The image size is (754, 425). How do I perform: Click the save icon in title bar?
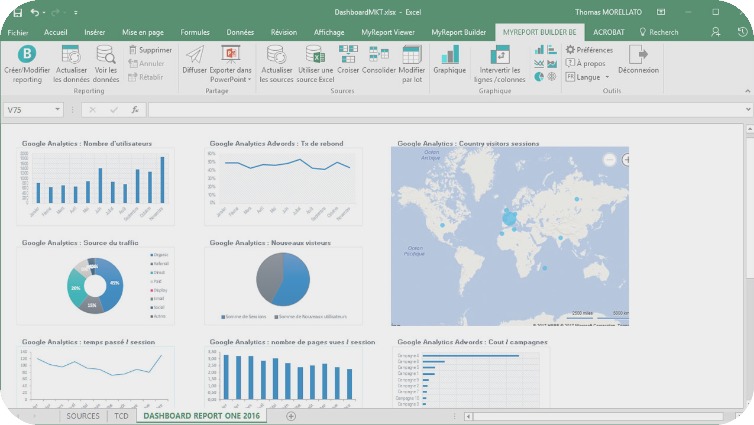tap(17, 12)
